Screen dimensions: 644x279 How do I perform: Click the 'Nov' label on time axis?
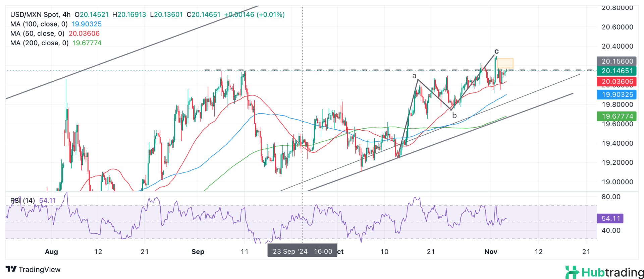pyautogui.click(x=490, y=252)
